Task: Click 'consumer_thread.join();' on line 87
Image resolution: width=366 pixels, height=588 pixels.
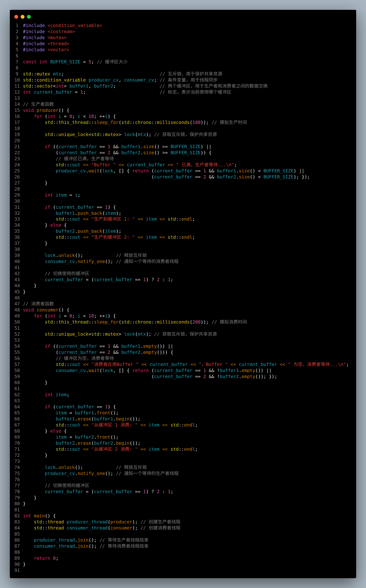Action: point(65,546)
